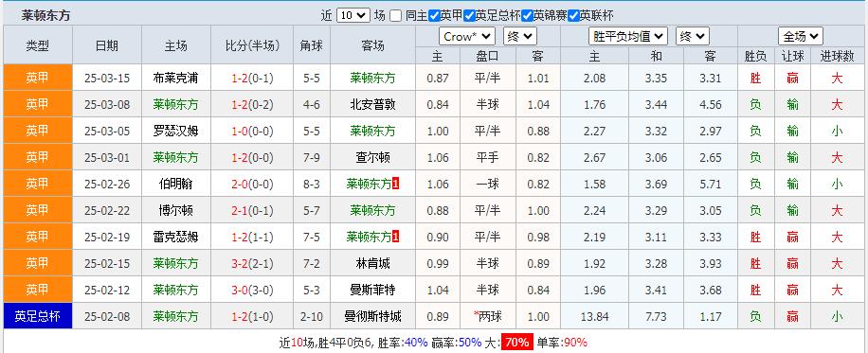Image resolution: width=868 pixels, height=353 pixels.
Task: Click draw odds value 7.73
Action: pyautogui.click(x=656, y=316)
